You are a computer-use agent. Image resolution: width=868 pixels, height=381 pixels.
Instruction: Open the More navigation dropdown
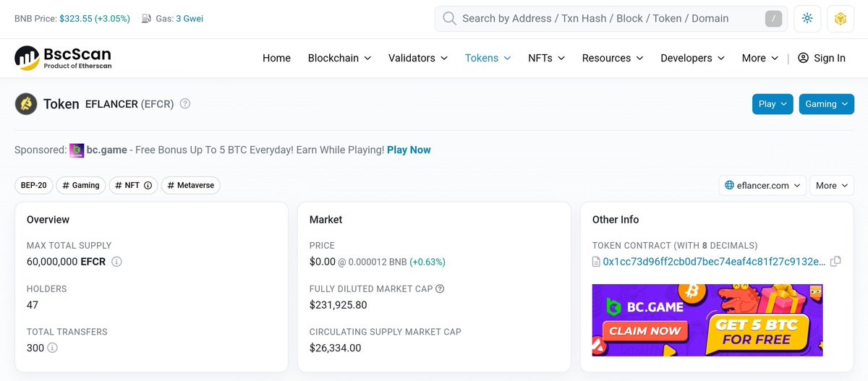pos(759,58)
